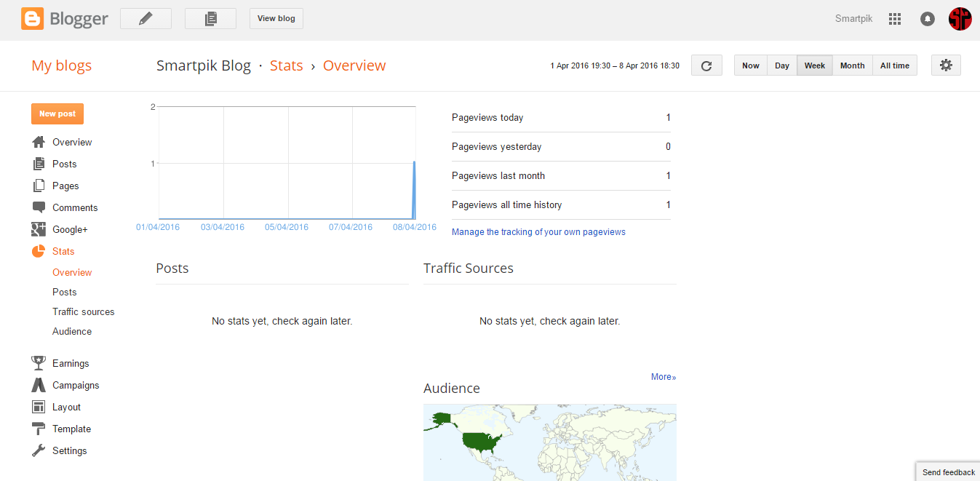Image resolution: width=980 pixels, height=481 pixels.
Task: Click Overview in the breadcrumb
Action: [x=354, y=65]
